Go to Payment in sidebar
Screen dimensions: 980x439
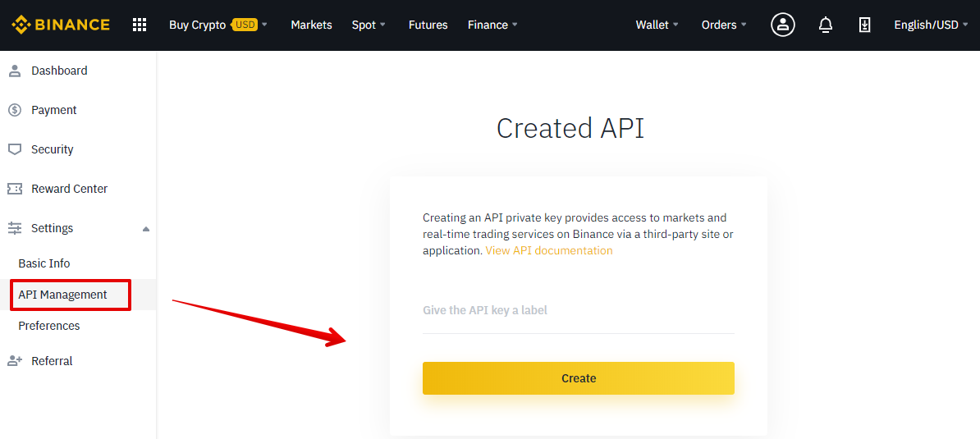(x=54, y=110)
